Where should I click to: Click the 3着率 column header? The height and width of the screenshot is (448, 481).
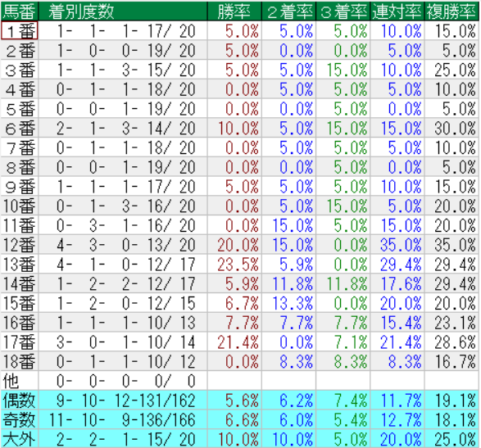point(343,11)
